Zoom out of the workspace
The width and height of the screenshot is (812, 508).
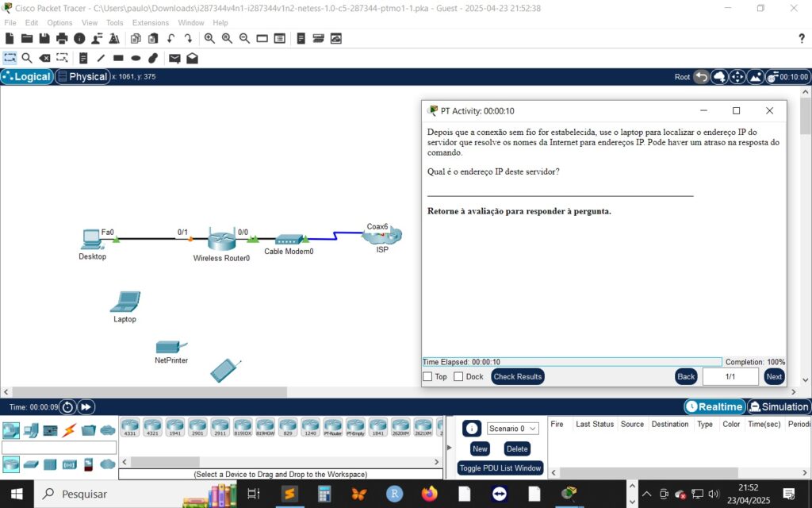244,38
